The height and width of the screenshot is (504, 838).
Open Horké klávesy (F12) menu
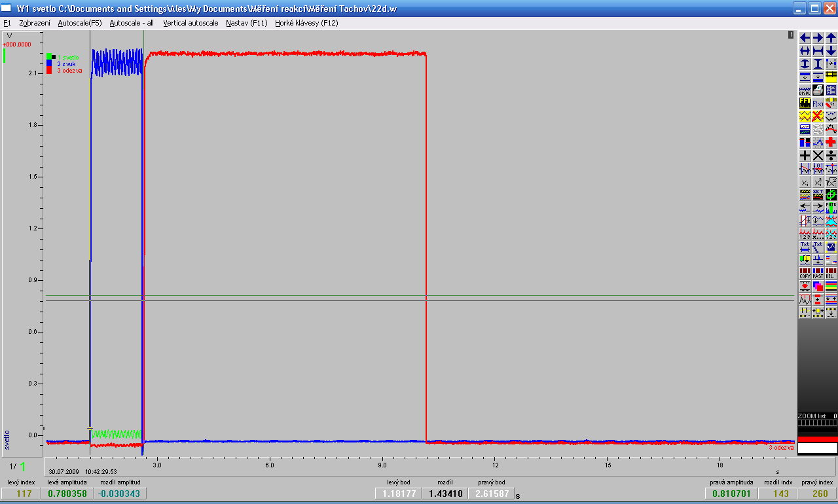coord(306,22)
